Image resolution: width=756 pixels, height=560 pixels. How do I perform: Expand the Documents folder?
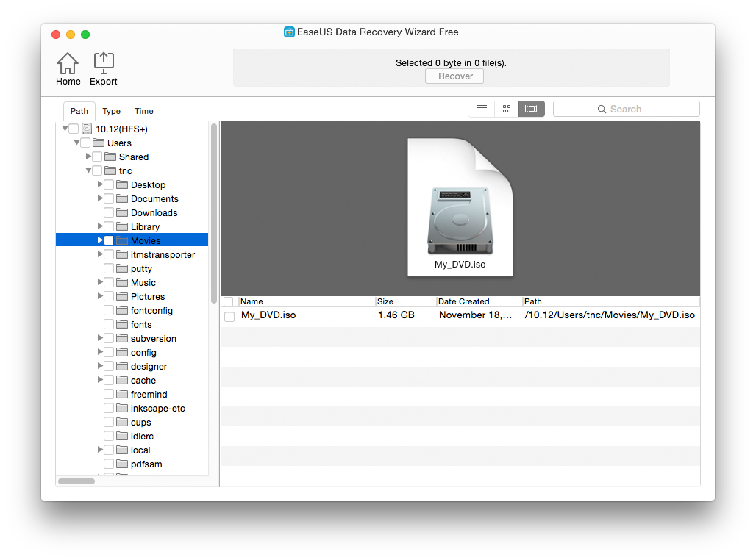point(100,198)
